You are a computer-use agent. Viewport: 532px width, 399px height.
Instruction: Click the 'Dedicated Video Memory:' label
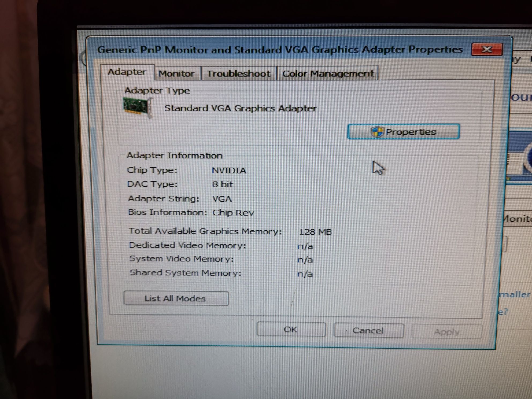point(187,245)
